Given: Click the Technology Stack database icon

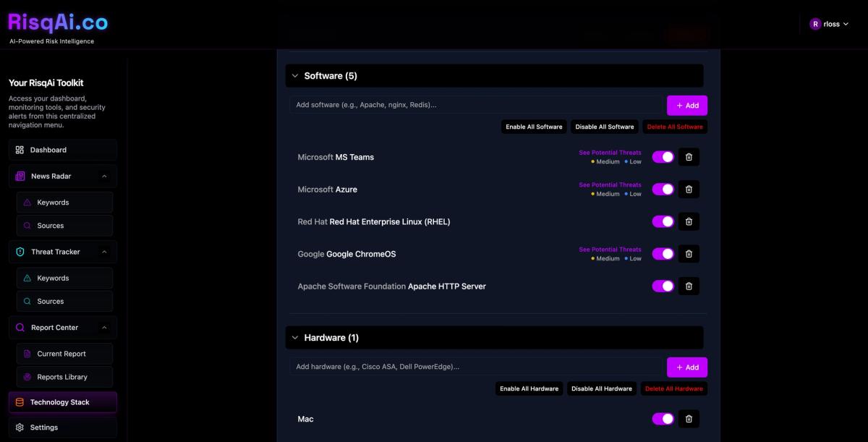Looking at the screenshot, I should [20, 402].
